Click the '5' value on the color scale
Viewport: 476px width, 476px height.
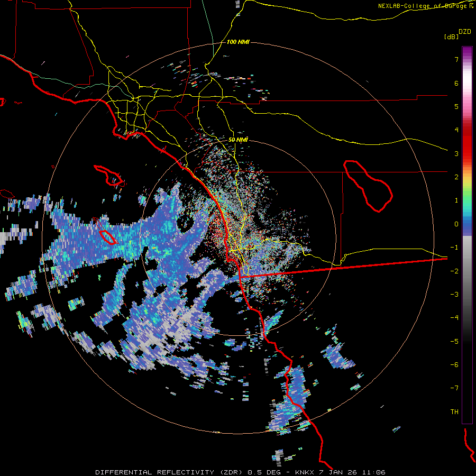(456, 106)
